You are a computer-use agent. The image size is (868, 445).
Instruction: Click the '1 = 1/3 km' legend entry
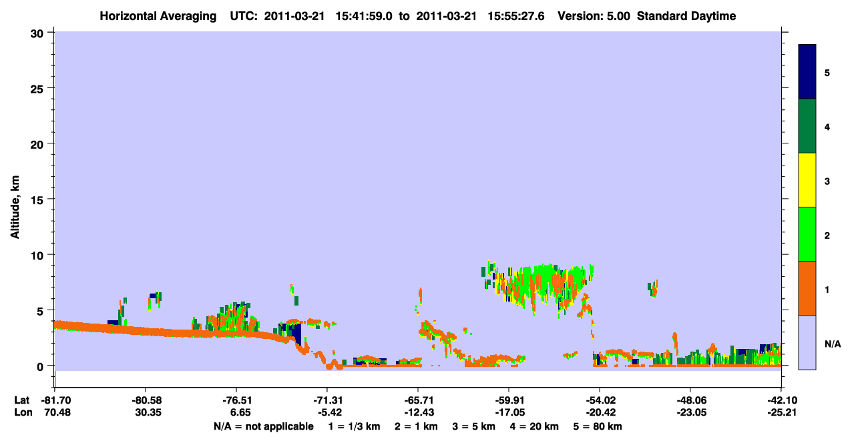click(355, 426)
